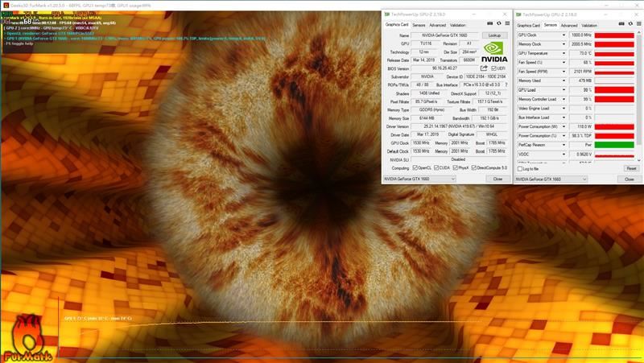The height and width of the screenshot is (363, 644).
Task: Click the refresh icon in the Sensors GPU-Z window
Action: tap(630, 24)
